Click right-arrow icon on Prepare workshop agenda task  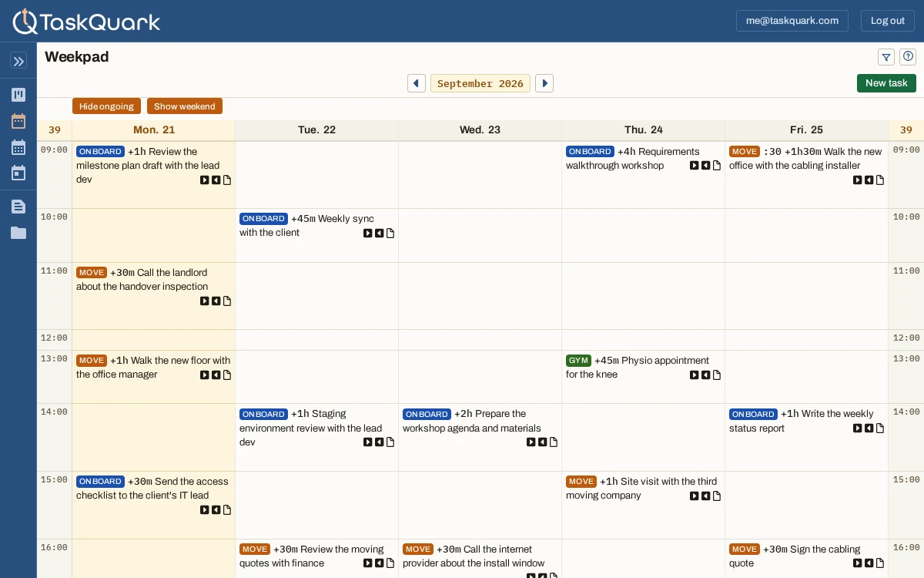[x=531, y=442]
